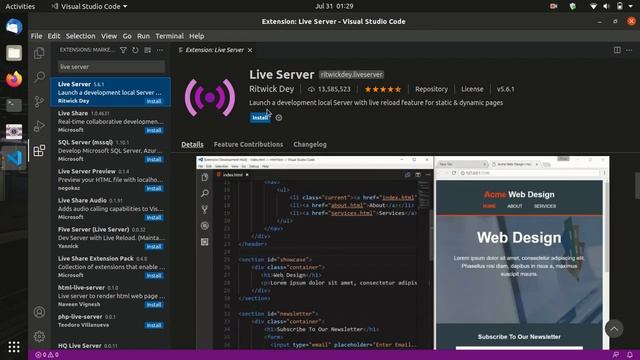Open the Terminal menu
Viewport: 640px width, 360px height.
(169, 36)
